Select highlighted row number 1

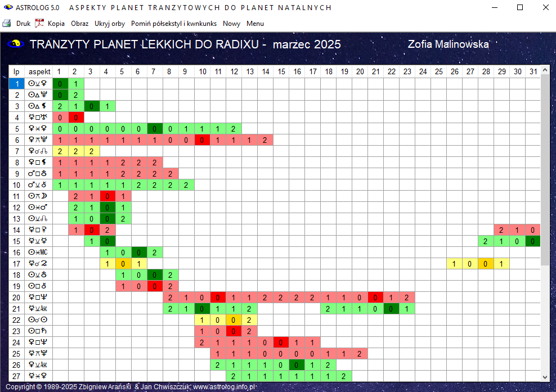[17, 84]
